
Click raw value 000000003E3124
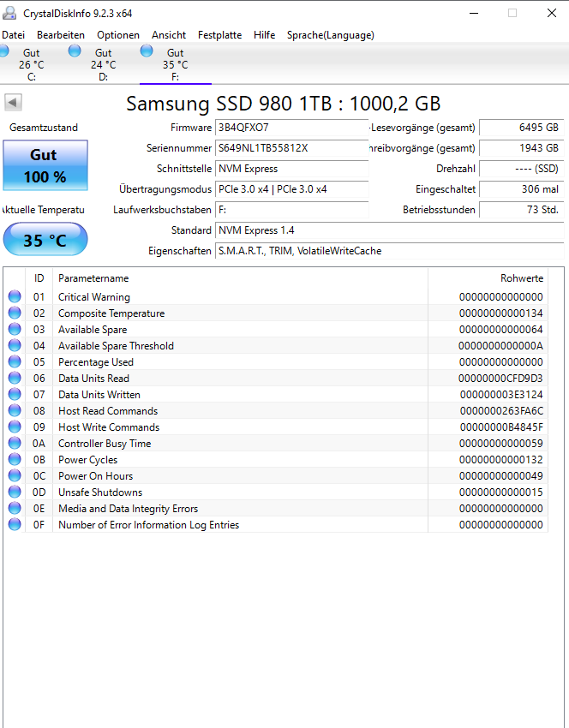[501, 395]
